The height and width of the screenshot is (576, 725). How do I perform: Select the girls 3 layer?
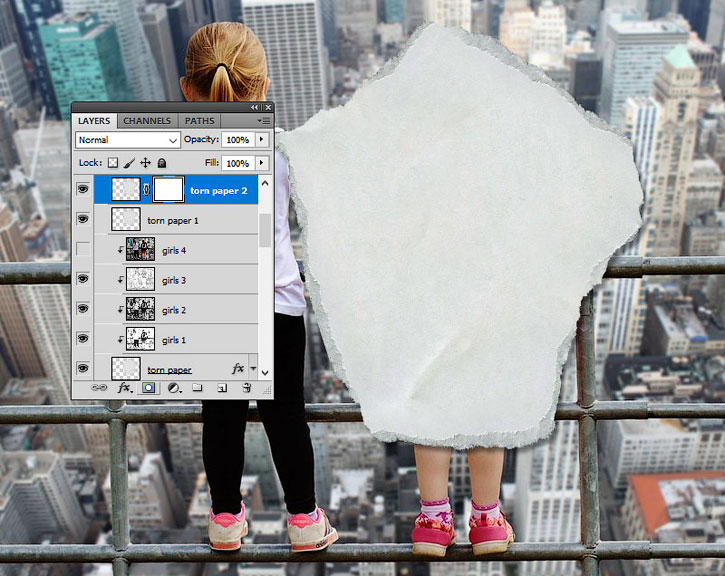[176, 279]
